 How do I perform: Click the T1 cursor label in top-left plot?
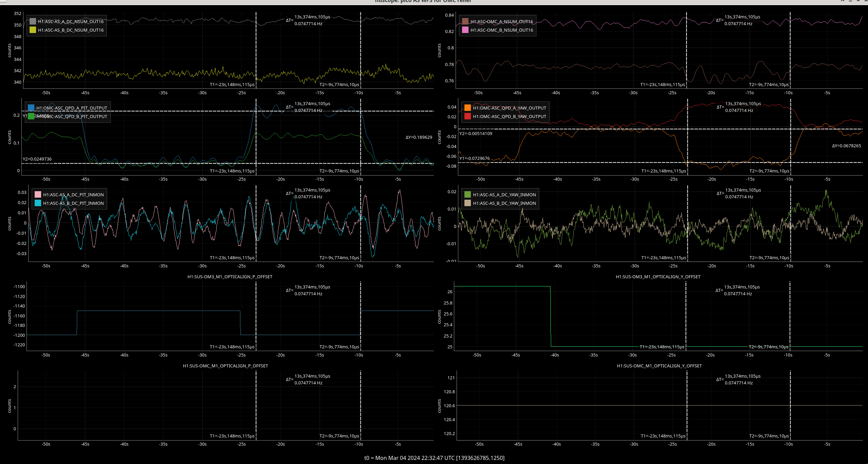click(232, 84)
